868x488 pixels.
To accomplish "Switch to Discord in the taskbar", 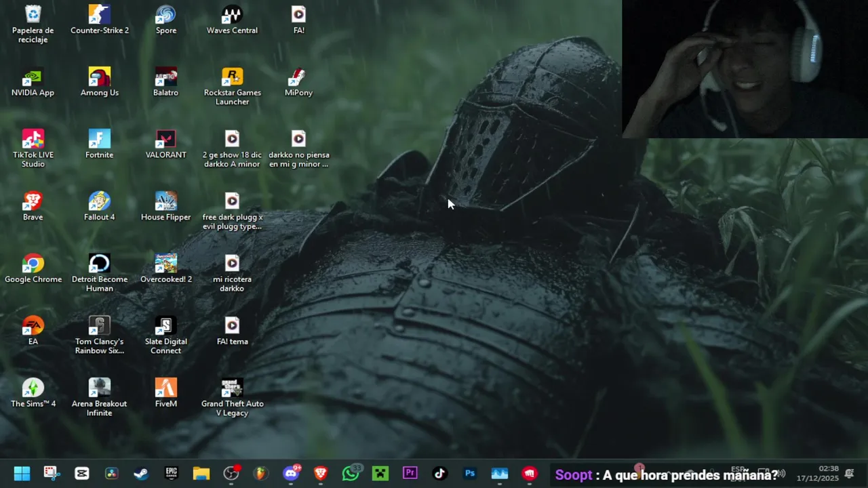I will 291,473.
